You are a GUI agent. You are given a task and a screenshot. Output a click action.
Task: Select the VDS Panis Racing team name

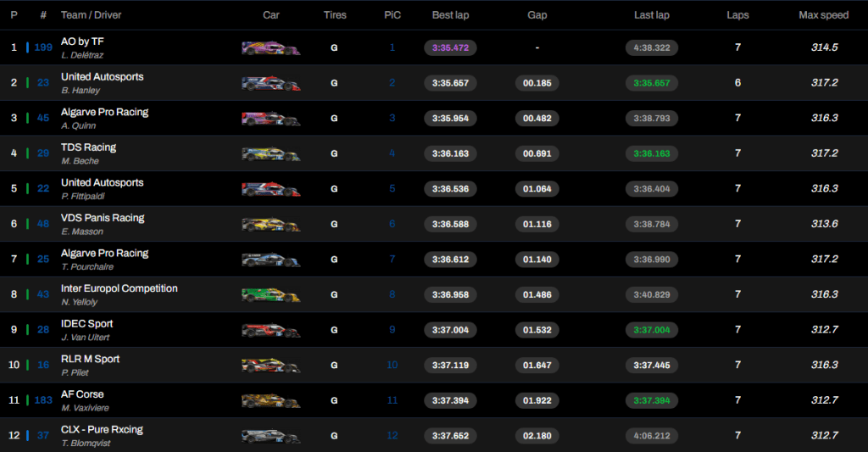[103, 218]
